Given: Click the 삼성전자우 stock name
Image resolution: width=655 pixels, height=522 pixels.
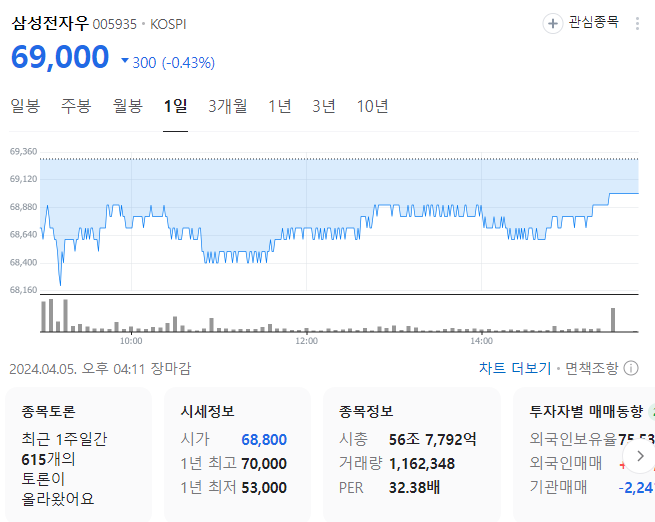Looking at the screenshot, I should 50,23.
